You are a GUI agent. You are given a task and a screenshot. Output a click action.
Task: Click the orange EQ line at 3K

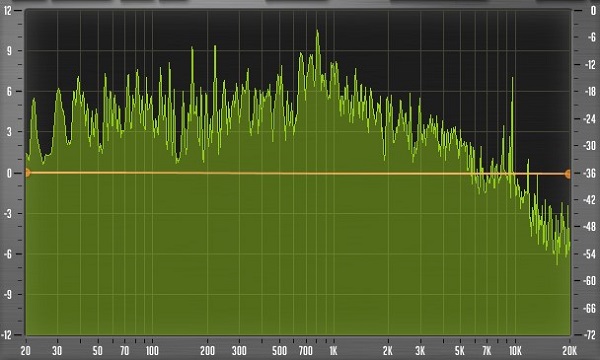(420, 174)
